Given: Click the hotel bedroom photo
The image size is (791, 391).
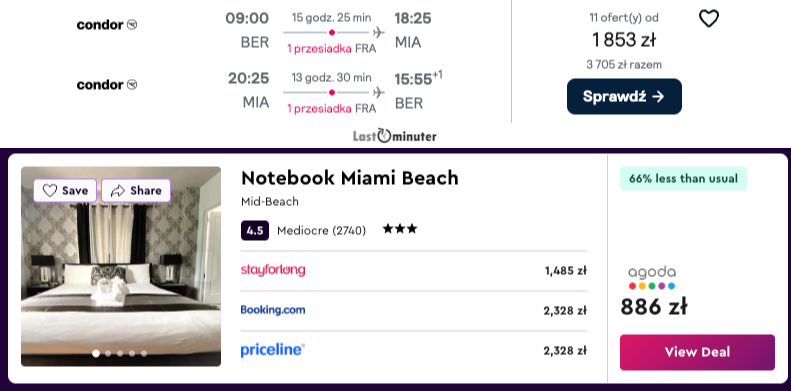Looking at the screenshot, I should 121,266.
